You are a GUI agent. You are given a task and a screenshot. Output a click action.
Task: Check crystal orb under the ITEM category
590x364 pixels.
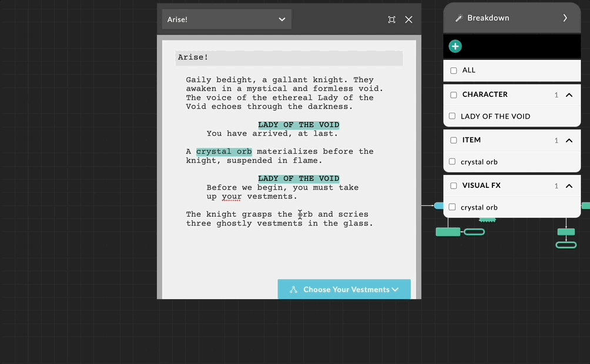(x=452, y=161)
